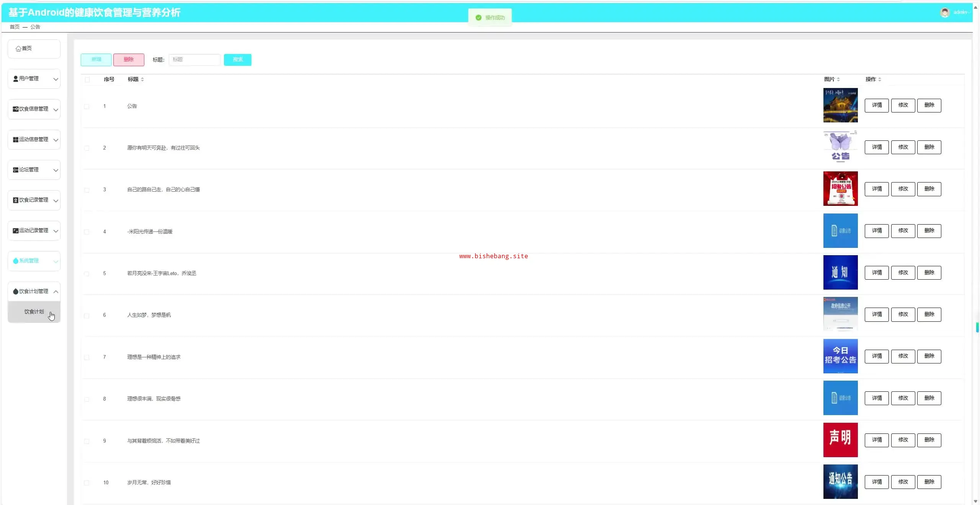Click the forum management icon

pos(16,170)
